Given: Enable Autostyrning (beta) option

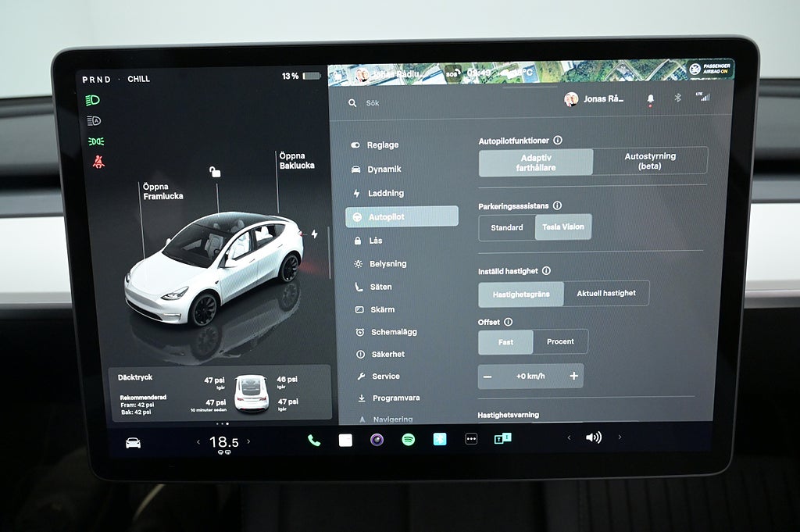Looking at the screenshot, I should (x=650, y=161).
